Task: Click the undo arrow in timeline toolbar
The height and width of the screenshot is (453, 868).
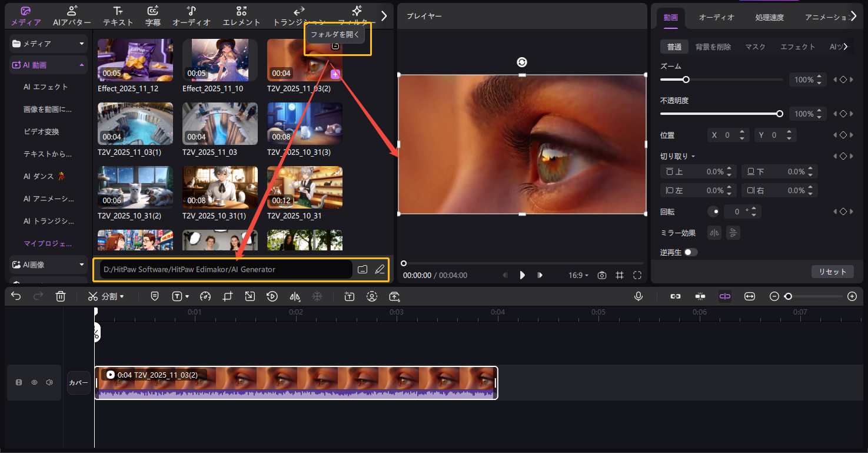Action: click(16, 296)
